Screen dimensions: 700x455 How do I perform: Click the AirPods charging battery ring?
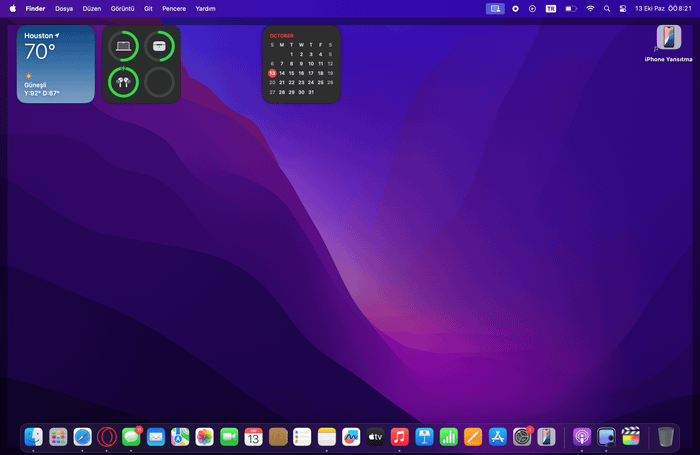coord(124,82)
